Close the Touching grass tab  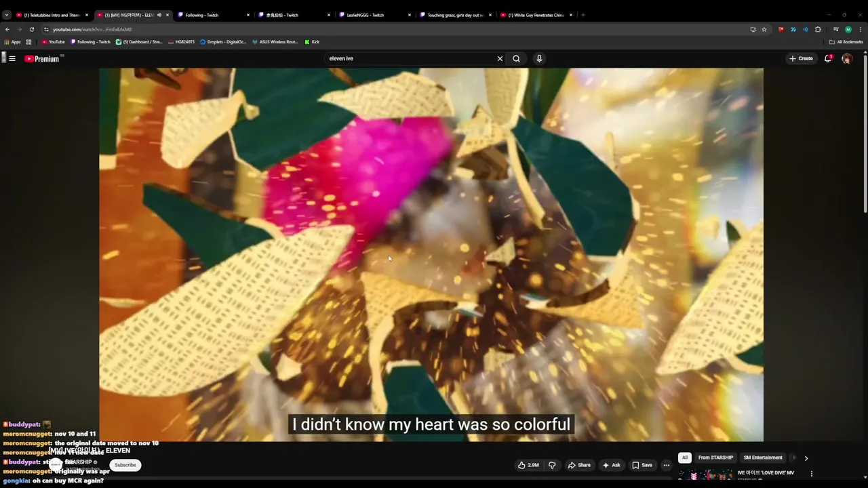click(490, 15)
